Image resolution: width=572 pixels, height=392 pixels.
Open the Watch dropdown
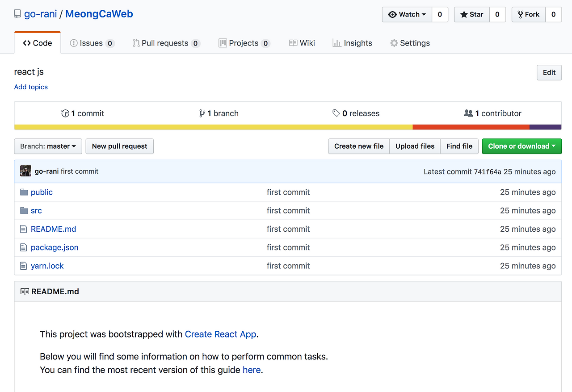click(x=407, y=14)
